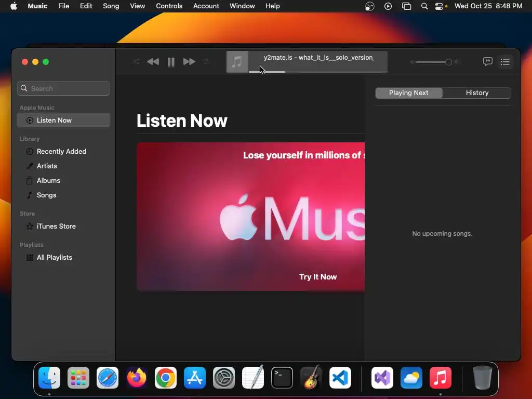The width and height of the screenshot is (532, 399).
Task: Click the high volume speaker icon
Action: [458, 62]
